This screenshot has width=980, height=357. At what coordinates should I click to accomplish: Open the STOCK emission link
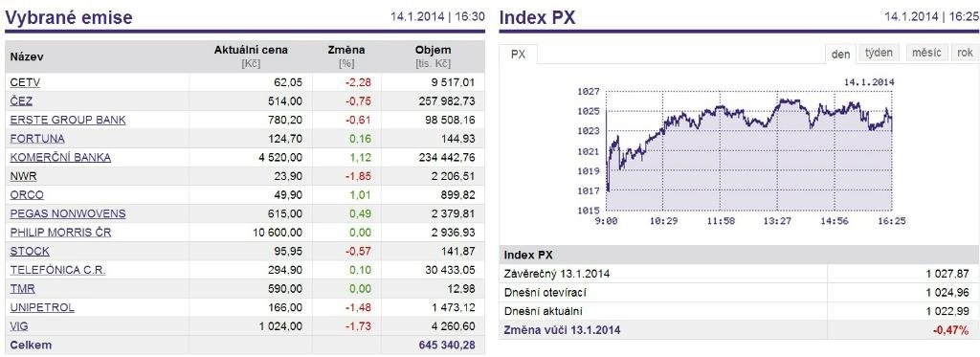[30, 252]
